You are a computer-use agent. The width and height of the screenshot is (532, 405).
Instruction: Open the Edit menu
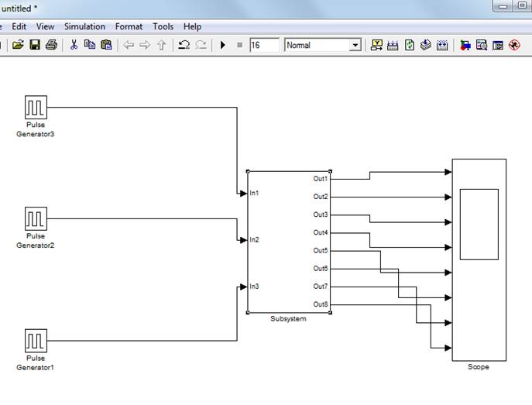[x=19, y=26]
